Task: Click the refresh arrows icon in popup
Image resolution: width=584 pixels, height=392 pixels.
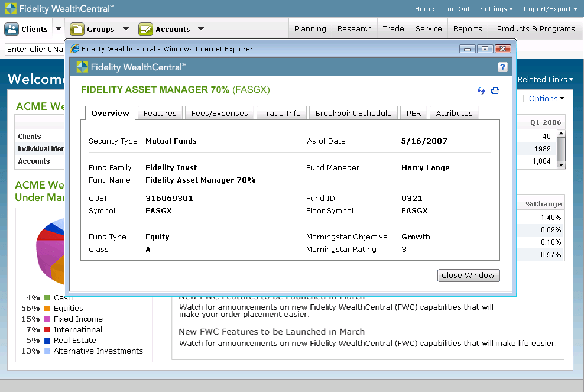Action: pyautogui.click(x=481, y=90)
